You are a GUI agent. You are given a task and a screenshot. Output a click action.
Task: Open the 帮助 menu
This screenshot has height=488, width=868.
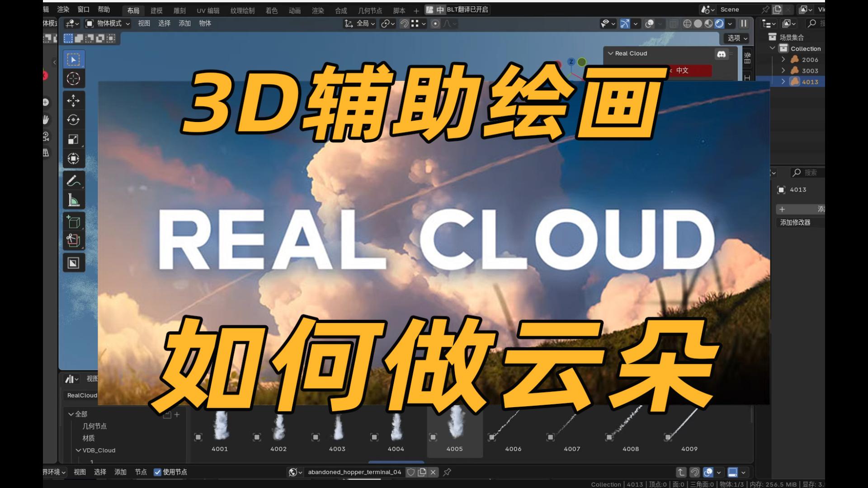pos(104,9)
